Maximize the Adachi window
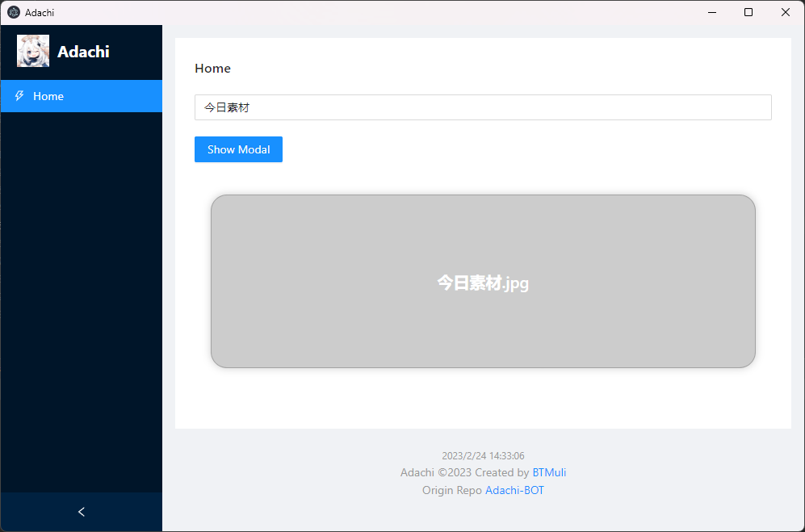805x532 pixels. point(748,12)
